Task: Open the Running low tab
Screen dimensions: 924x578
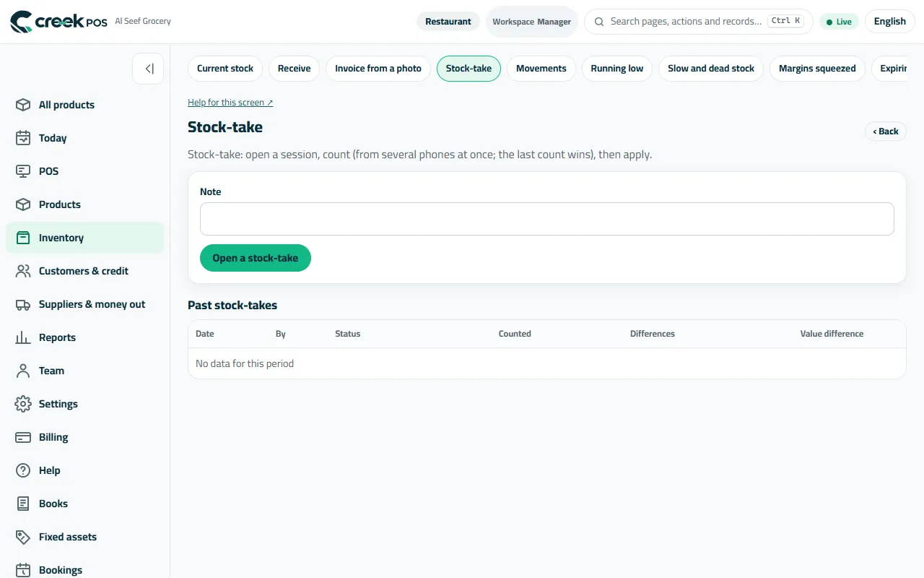Action: [x=617, y=69]
